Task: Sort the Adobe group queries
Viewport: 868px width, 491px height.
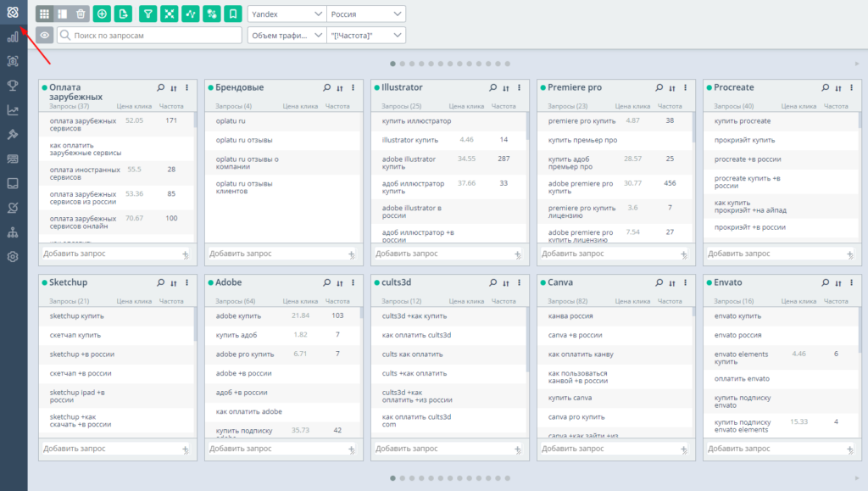Action: pos(340,283)
